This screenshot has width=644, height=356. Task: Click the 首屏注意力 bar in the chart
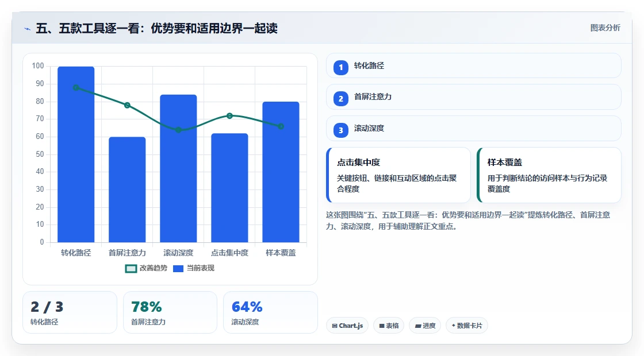click(127, 189)
